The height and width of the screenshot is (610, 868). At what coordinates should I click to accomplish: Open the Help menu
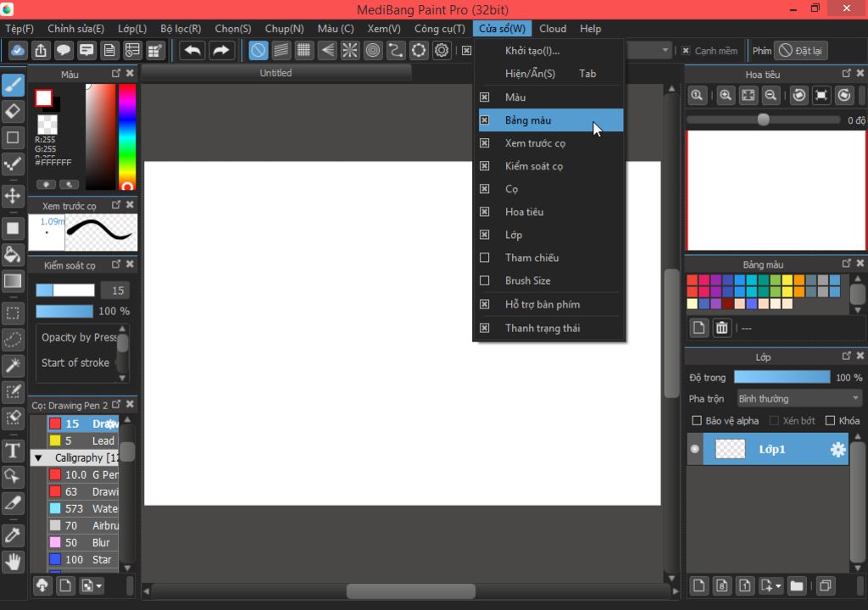pyautogui.click(x=590, y=29)
